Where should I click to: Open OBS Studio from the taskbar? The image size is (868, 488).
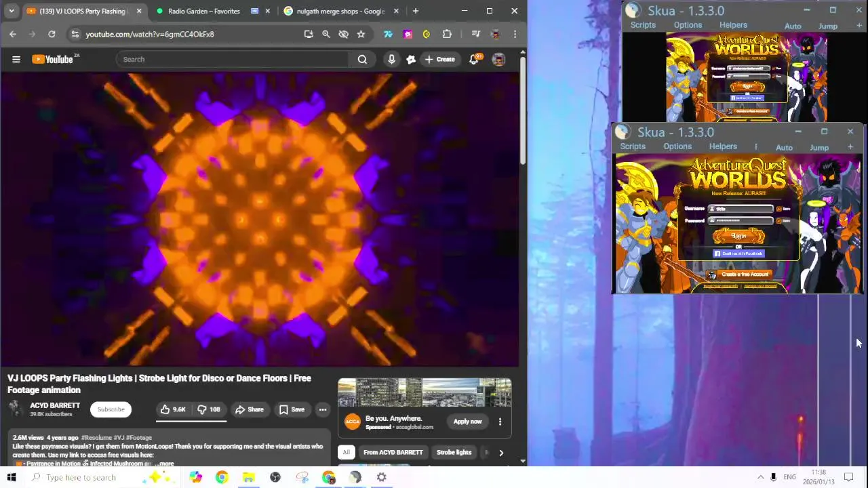click(x=275, y=477)
